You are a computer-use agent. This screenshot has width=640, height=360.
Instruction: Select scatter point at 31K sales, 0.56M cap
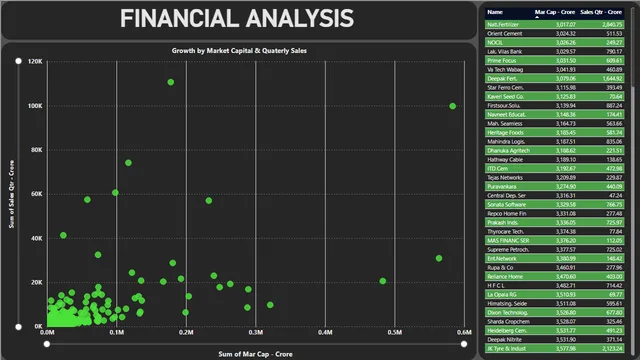(439, 258)
